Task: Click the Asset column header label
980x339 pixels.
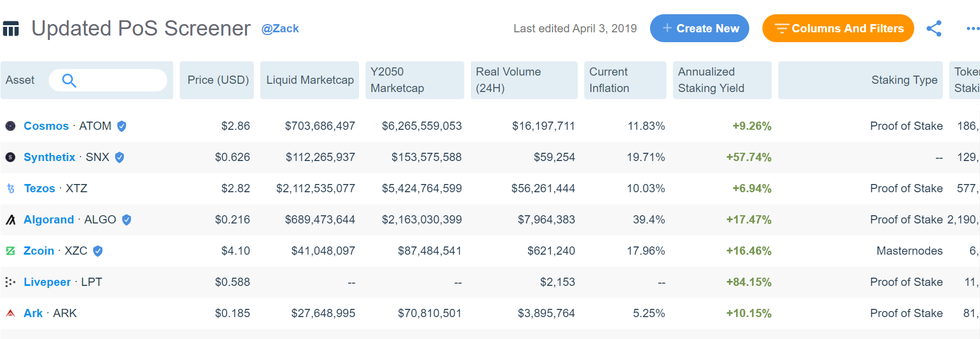Action: tap(20, 80)
